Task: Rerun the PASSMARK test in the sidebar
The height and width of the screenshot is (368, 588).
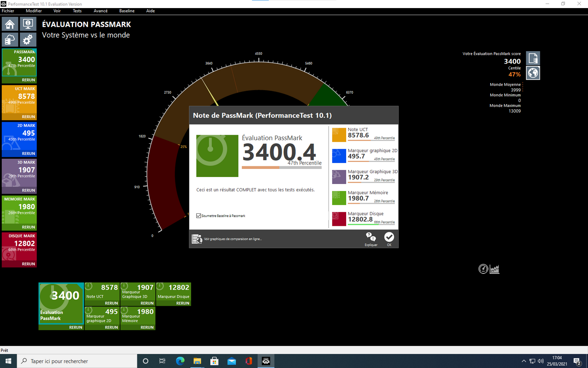Action: tap(28, 80)
